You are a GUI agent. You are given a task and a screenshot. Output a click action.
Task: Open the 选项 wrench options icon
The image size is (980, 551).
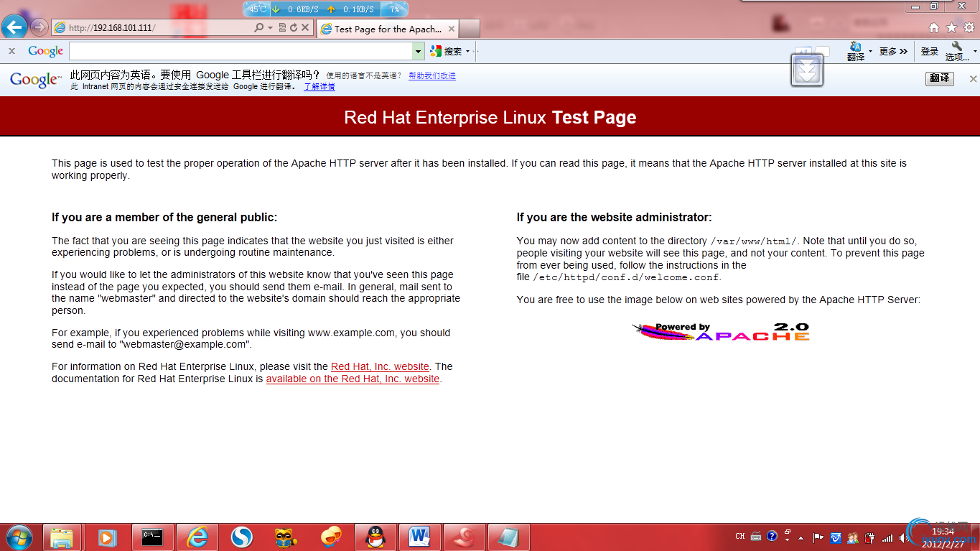pyautogui.click(x=956, y=51)
